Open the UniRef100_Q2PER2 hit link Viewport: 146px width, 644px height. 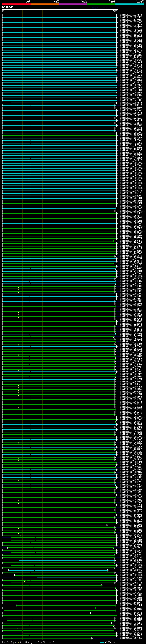coord(131,17)
